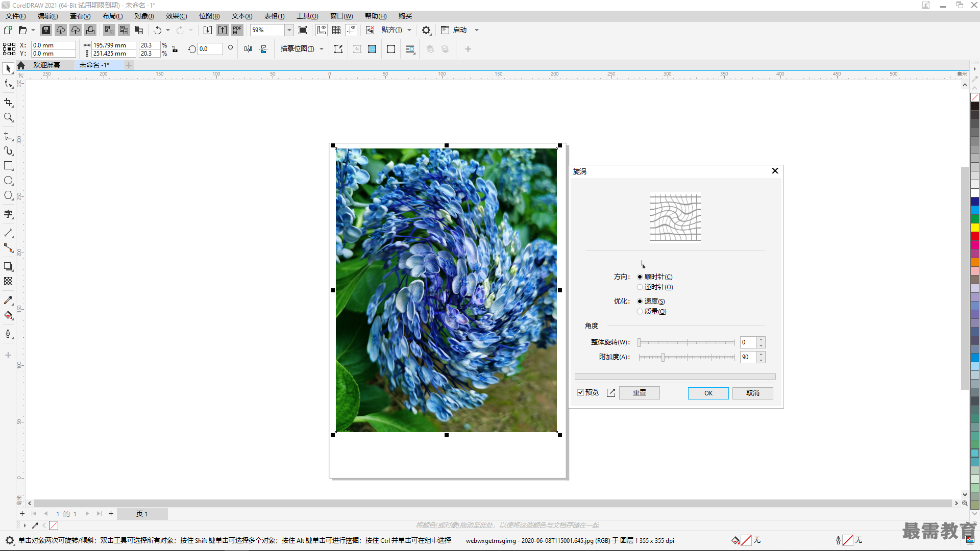Screen dimensions: 980x551
Task: Click the Home icon beside welcome tab
Action: coord(21,65)
